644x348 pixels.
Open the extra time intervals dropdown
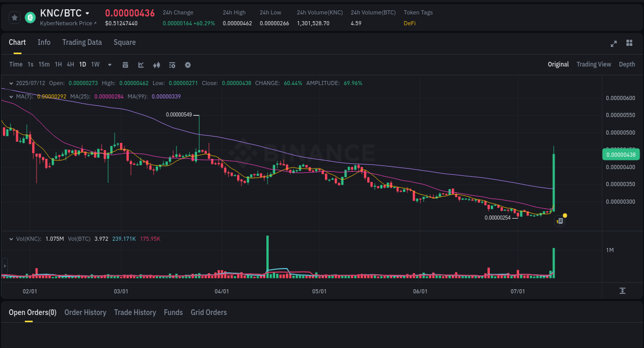pos(109,64)
